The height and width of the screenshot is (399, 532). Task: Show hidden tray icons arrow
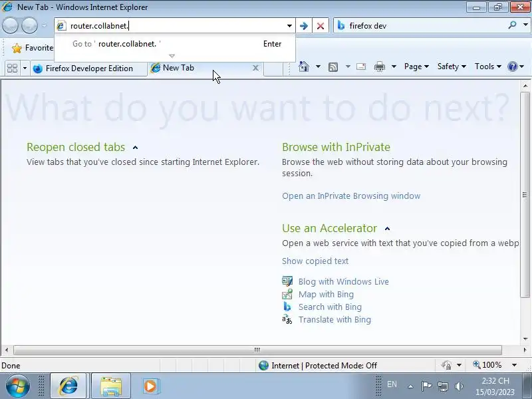coord(410,386)
